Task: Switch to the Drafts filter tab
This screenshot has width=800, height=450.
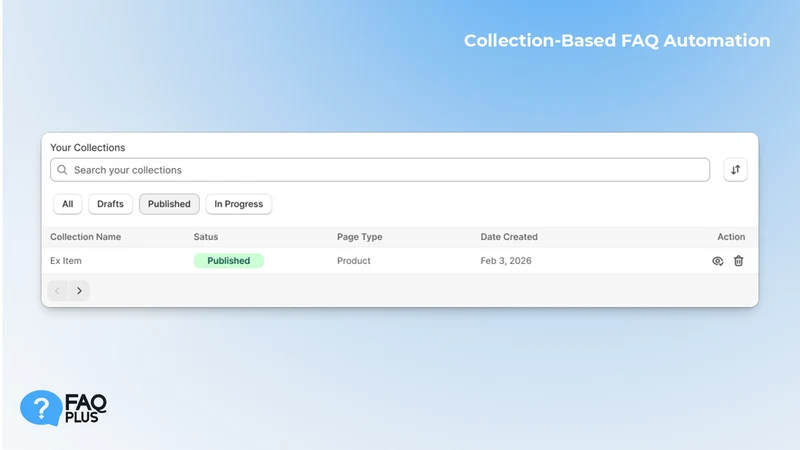Action: click(x=110, y=204)
